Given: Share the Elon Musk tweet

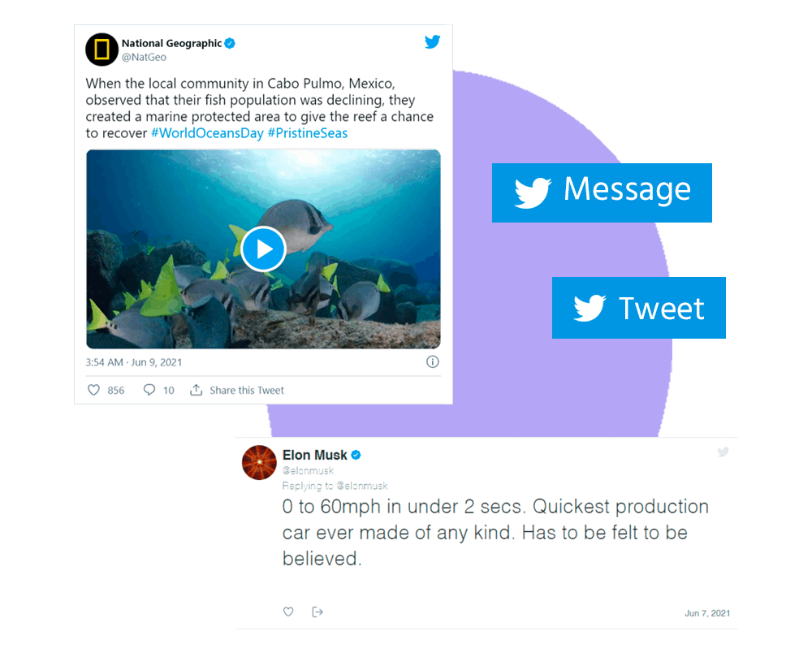Looking at the screenshot, I should pos(317,612).
